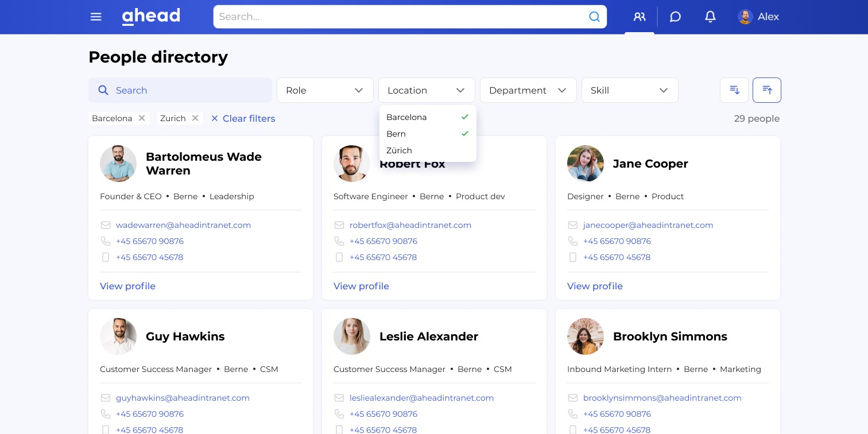The image size is (868, 434).
Task: Click mobile icon on Robert Fox card
Action: click(339, 257)
